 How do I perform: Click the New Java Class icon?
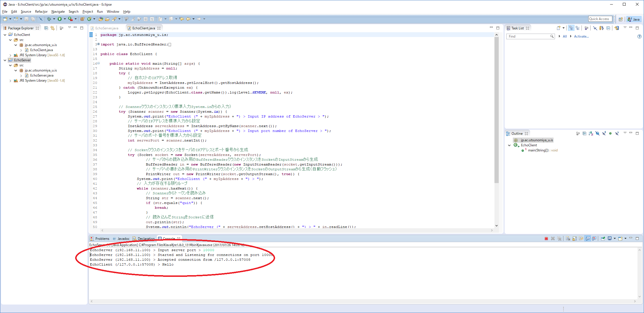click(x=89, y=19)
